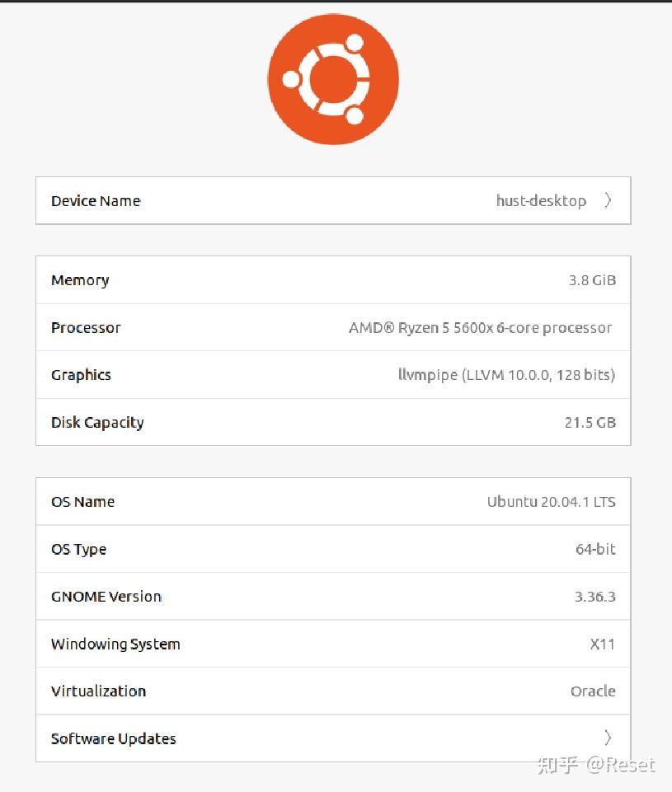Select the Oracle Virtualization value
672x792 pixels.
pyautogui.click(x=593, y=691)
